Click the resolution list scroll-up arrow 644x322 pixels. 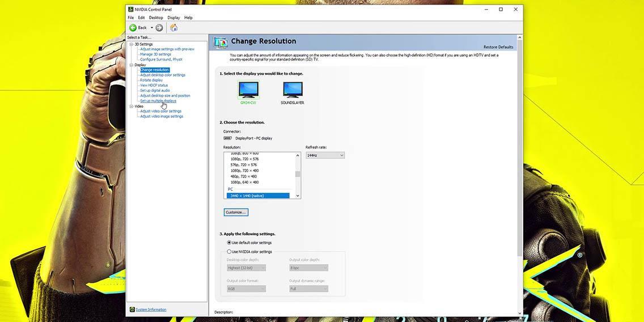tap(298, 155)
